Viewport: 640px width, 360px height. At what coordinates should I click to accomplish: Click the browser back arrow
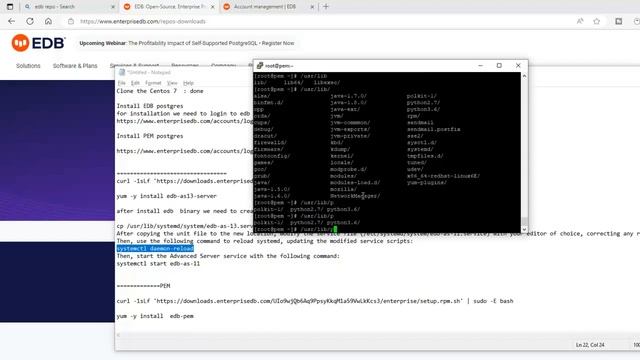click(x=11, y=21)
